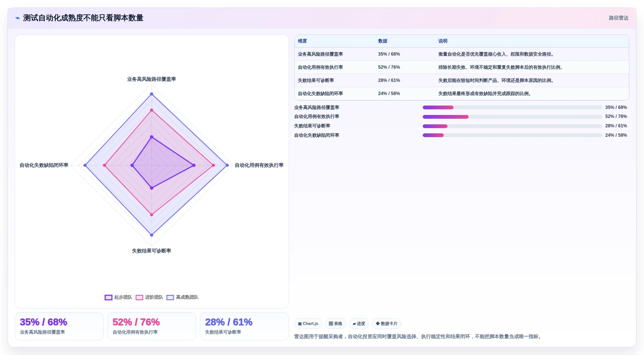This screenshot has height=355, width=644.
Task: Click the table value 28% / 61%
Action: [x=389, y=81]
